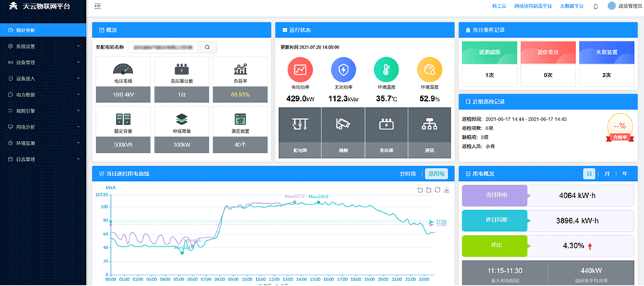The image size is (644, 286).
Task: Click the search magnifier beside station name
Action: tap(207, 47)
